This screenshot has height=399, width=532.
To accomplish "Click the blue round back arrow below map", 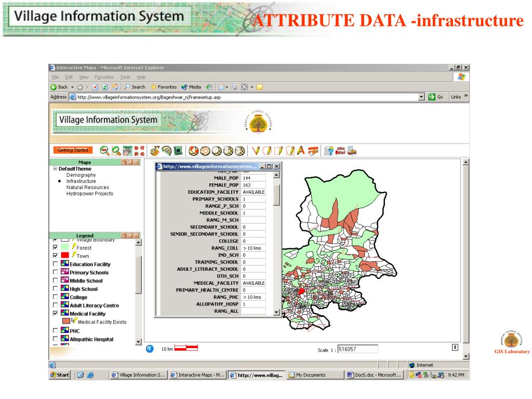I will tap(150, 349).
